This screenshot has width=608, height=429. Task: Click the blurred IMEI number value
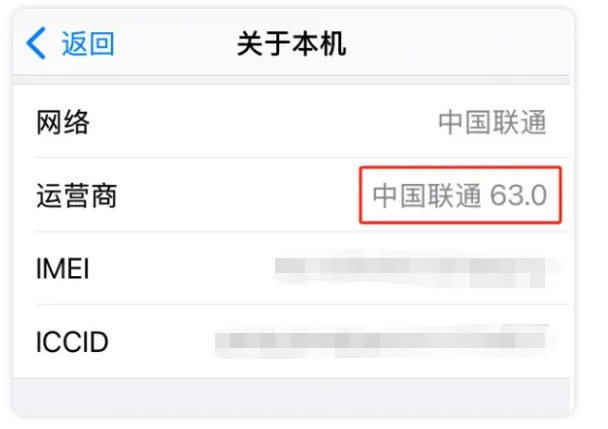click(x=417, y=269)
